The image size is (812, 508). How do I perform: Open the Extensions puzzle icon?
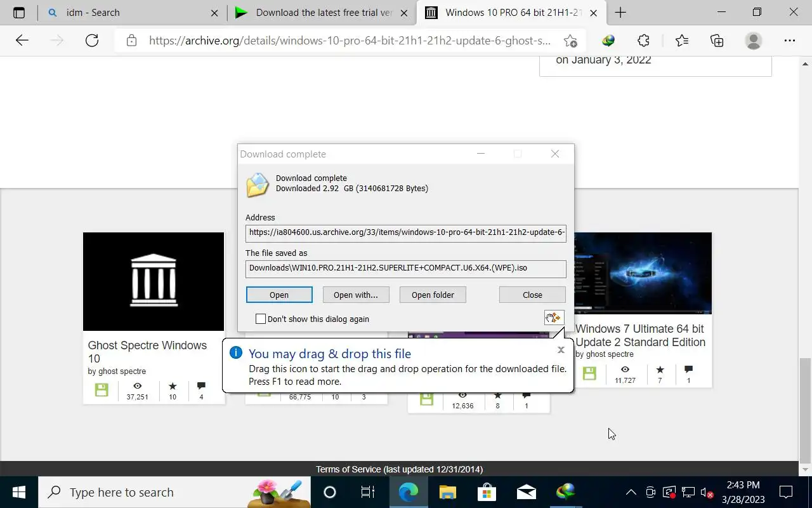643,41
